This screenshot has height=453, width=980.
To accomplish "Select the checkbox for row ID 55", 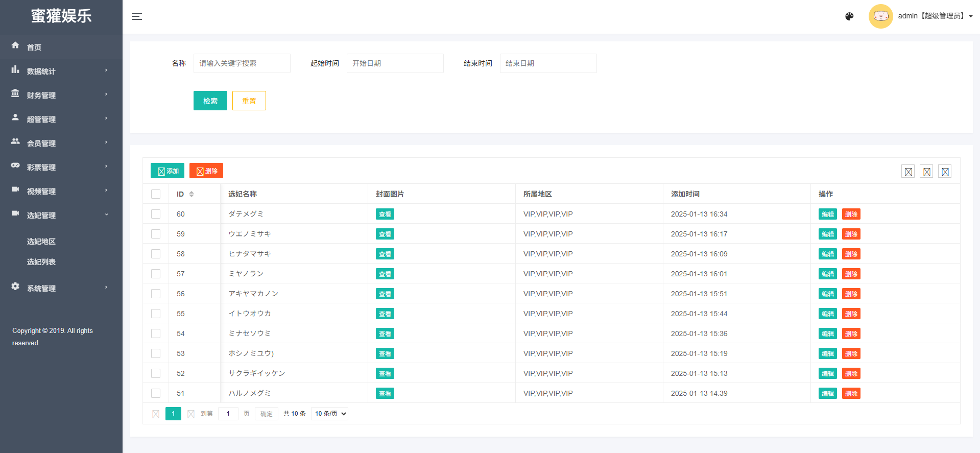I will pos(156,314).
